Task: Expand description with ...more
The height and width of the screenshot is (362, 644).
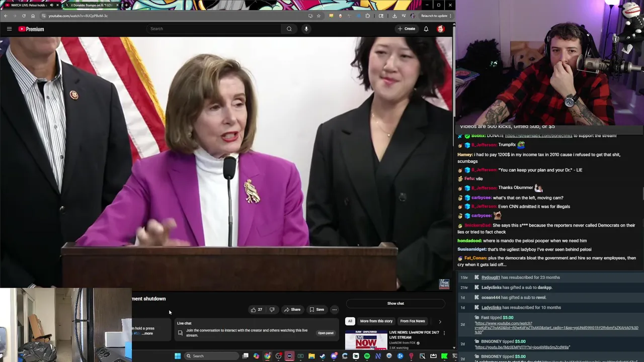Action: click(x=147, y=333)
